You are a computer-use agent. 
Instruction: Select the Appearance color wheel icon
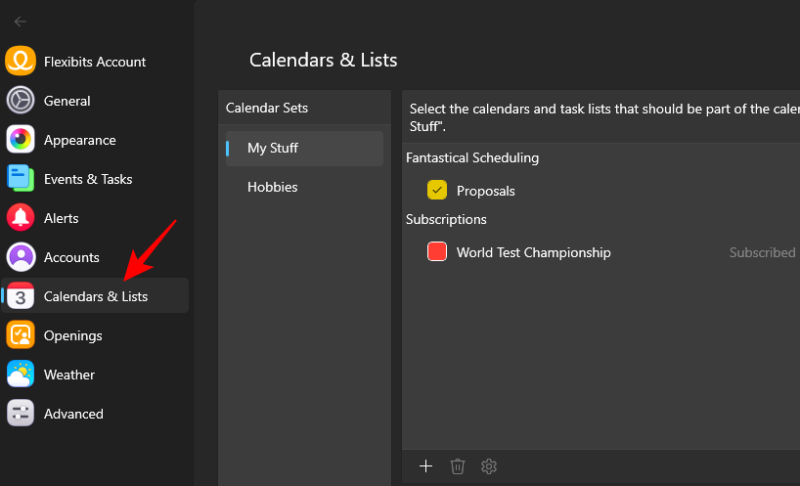21,140
